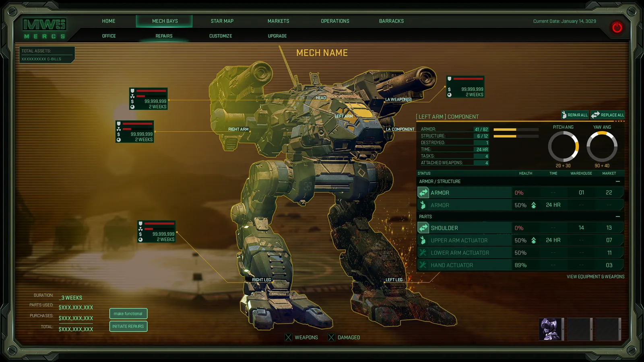Select the LOWER ARM ACTUATOR row name
The width and height of the screenshot is (644, 362).
[460, 253]
